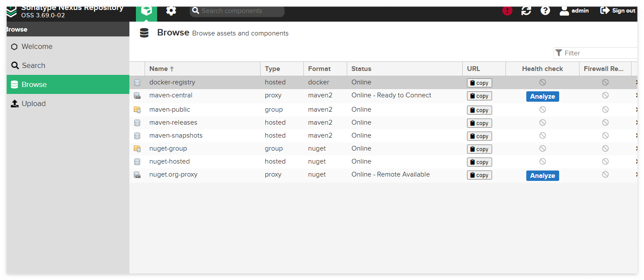This screenshot has width=644, height=280.
Task: Click the red system alert icon
Action: [x=507, y=11]
